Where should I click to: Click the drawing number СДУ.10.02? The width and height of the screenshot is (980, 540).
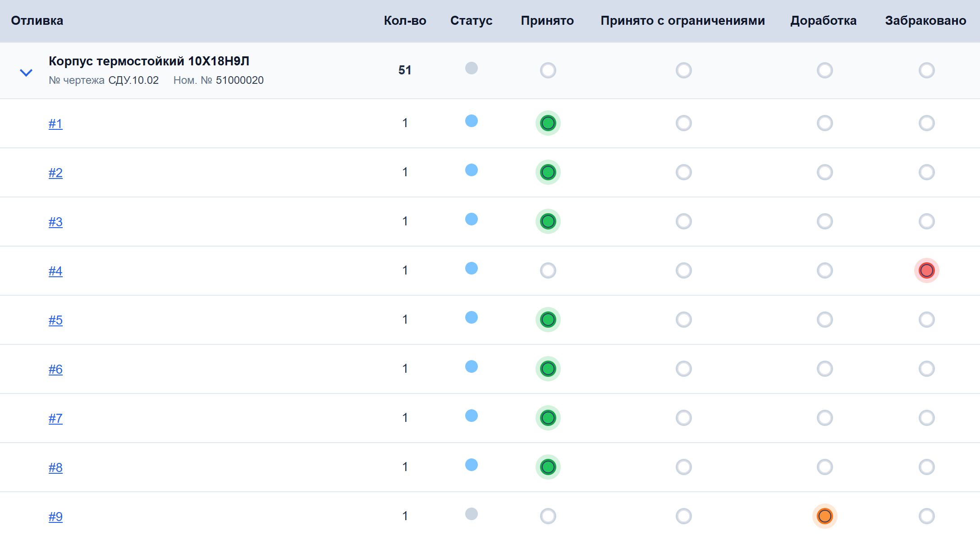(x=133, y=80)
